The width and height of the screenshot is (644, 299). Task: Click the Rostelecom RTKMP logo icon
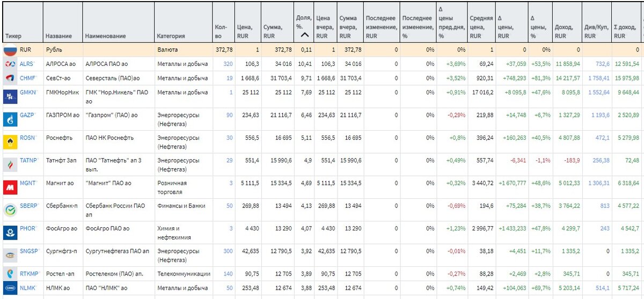pyautogui.click(x=10, y=274)
